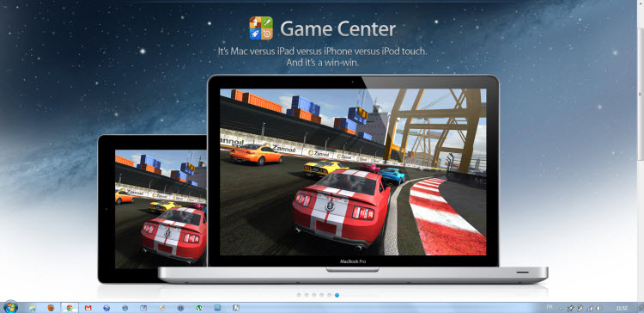Click the iPad racing game image
644x313 pixels.
161,209
